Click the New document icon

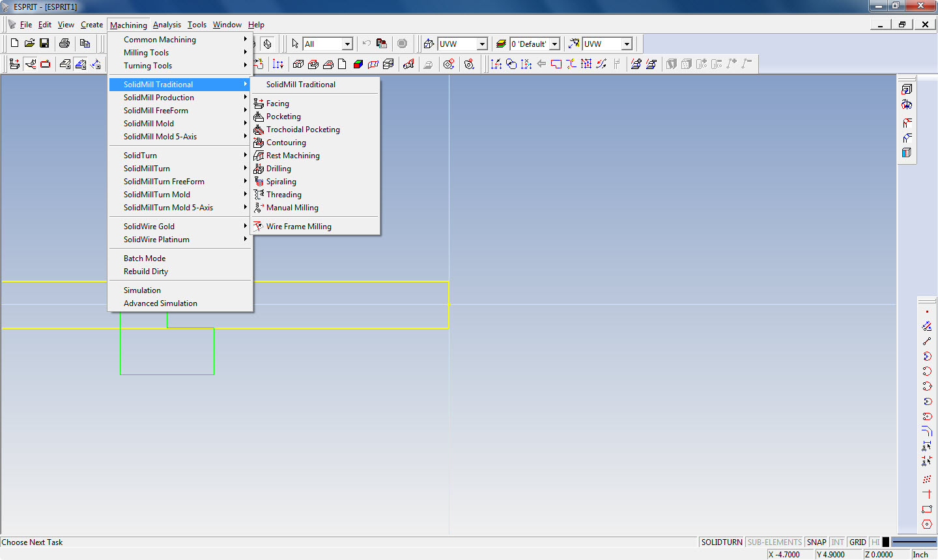14,44
